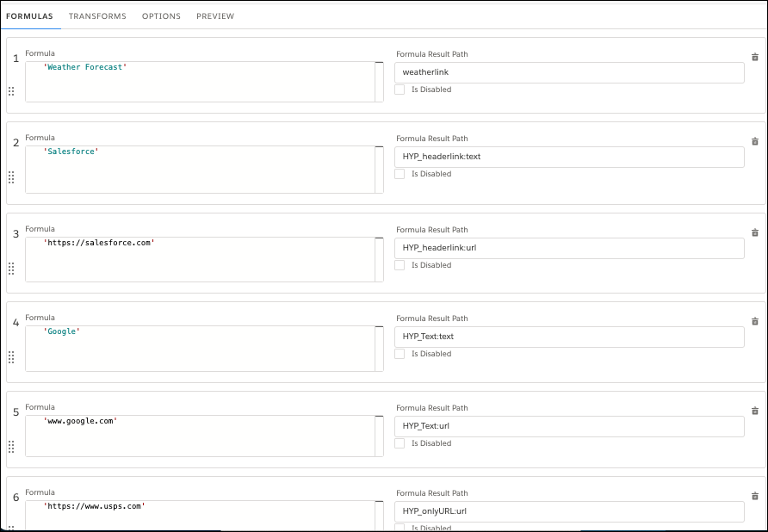
Task: Check Is Disabled under HYP_headerlink:url
Action: (x=400, y=265)
